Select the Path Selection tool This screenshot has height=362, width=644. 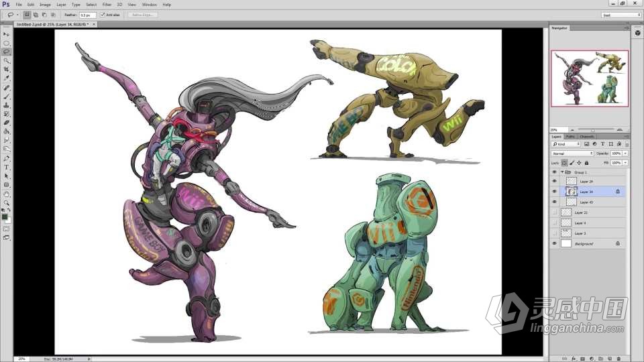[6, 176]
